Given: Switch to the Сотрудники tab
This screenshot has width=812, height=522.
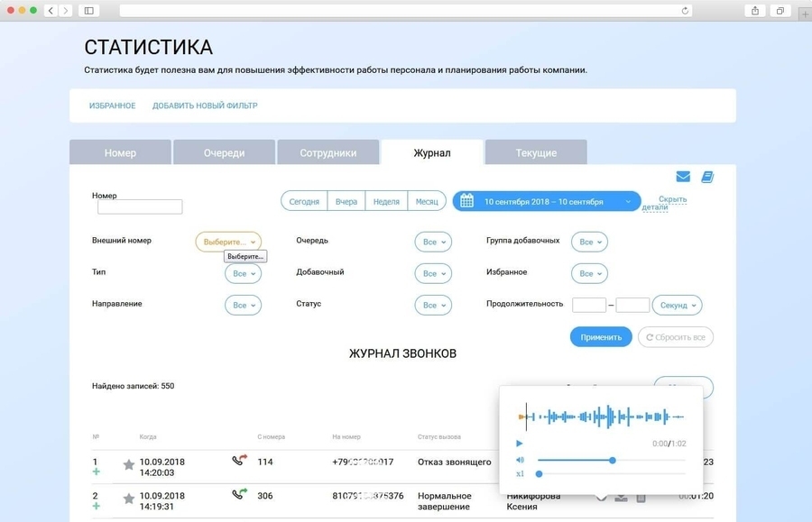Looking at the screenshot, I should [x=328, y=152].
